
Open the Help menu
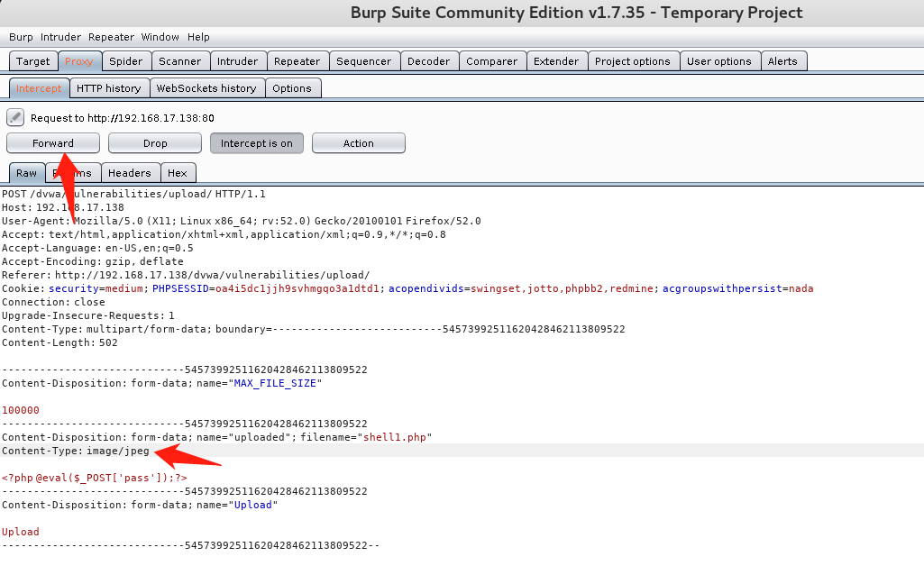(x=198, y=37)
